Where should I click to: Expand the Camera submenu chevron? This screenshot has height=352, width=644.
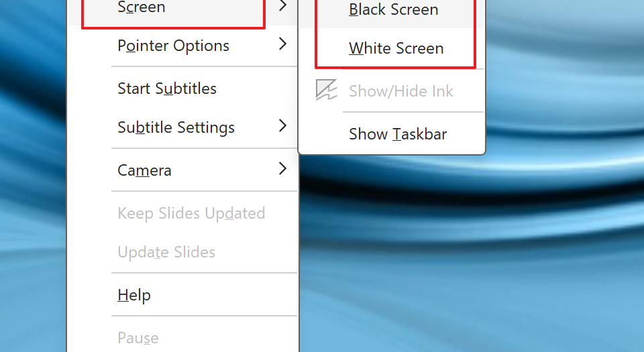[x=282, y=169]
